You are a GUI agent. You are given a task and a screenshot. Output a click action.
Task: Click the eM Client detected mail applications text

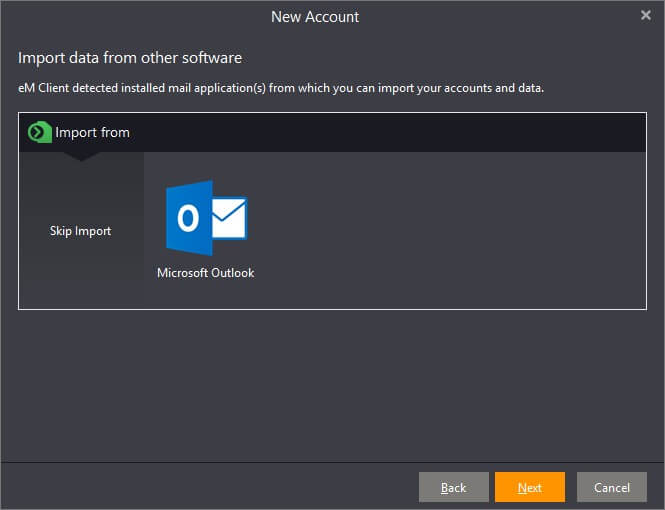pyautogui.click(x=281, y=88)
